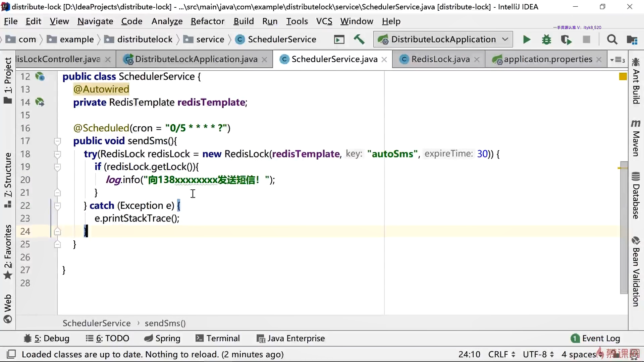Run with Coverage icon
Viewport: 644px width, 362px height.
click(x=566, y=40)
